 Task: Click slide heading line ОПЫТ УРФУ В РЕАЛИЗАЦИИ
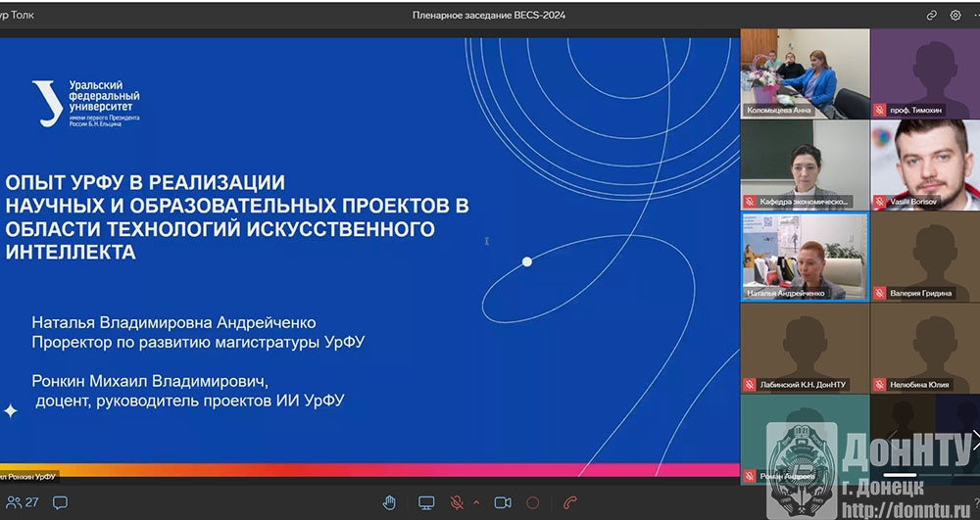145,182
